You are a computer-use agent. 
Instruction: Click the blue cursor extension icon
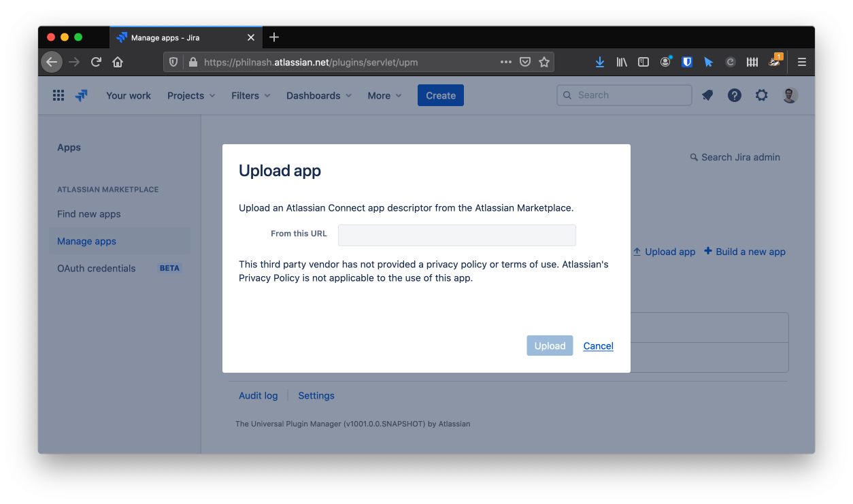pyautogui.click(x=709, y=62)
